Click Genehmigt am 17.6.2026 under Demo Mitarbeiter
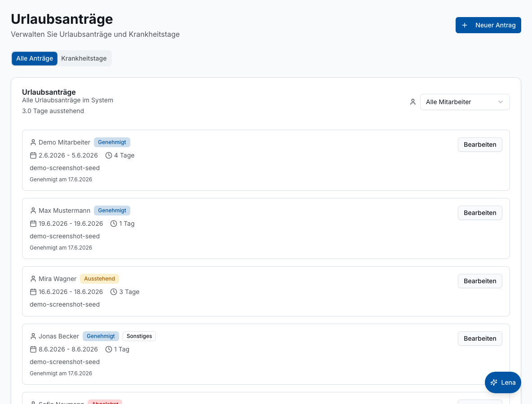532x404 pixels. (x=61, y=180)
